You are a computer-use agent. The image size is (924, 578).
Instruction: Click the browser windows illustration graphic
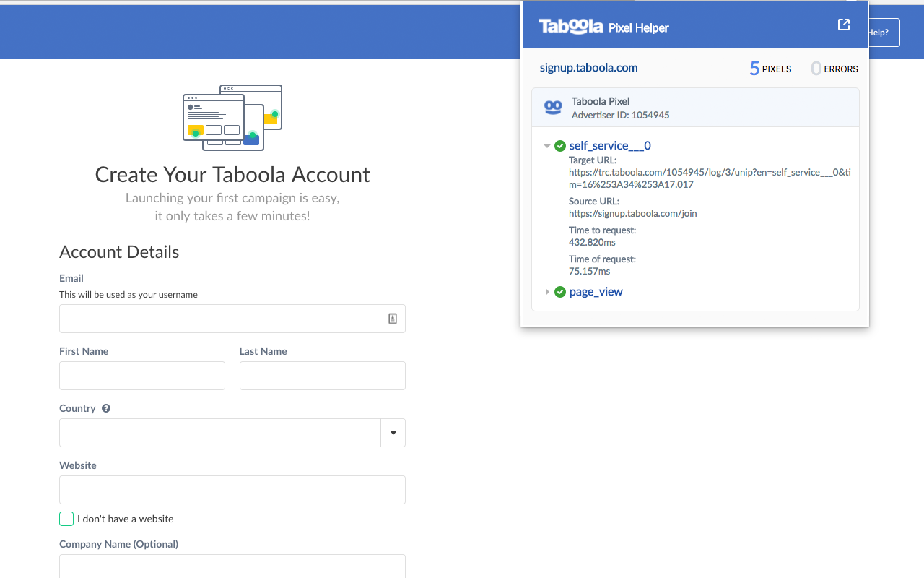tap(232, 117)
